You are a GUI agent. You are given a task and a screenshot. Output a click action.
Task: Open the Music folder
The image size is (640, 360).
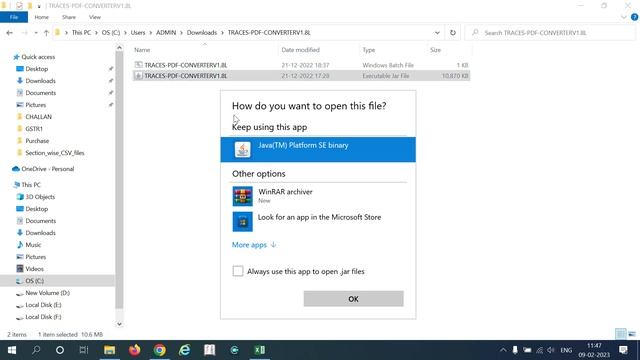[33, 245]
